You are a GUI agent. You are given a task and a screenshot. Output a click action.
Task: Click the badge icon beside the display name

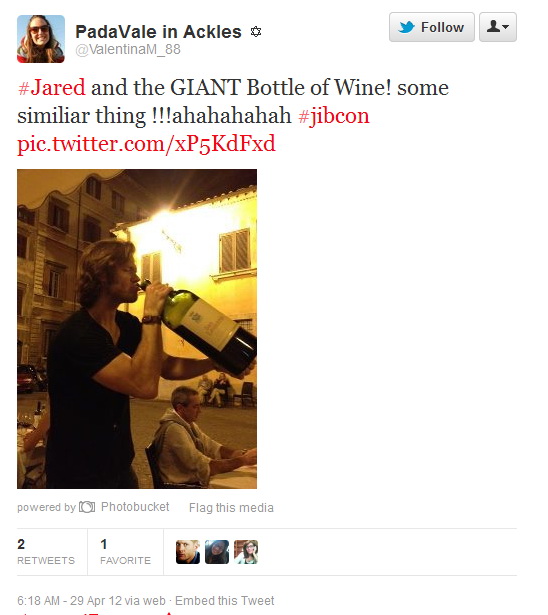coord(256,31)
